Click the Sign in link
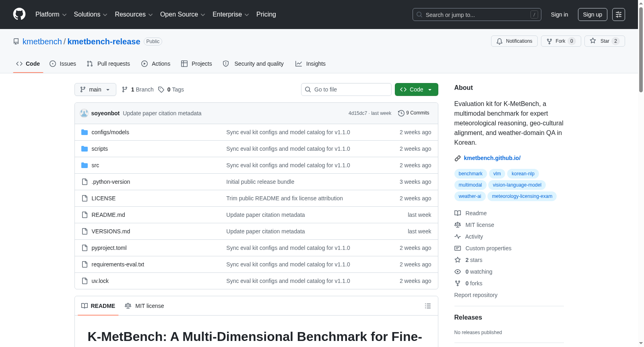 tap(559, 15)
